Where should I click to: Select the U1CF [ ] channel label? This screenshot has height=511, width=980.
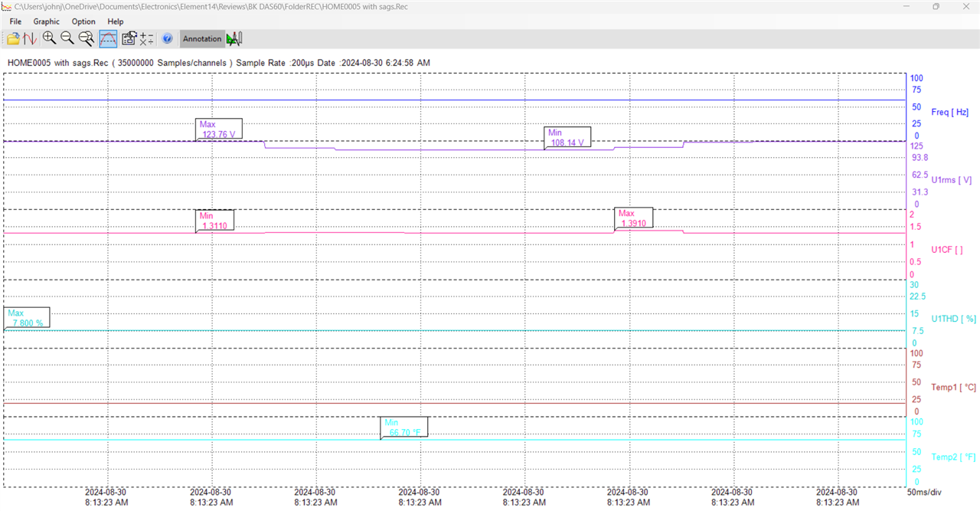point(947,249)
